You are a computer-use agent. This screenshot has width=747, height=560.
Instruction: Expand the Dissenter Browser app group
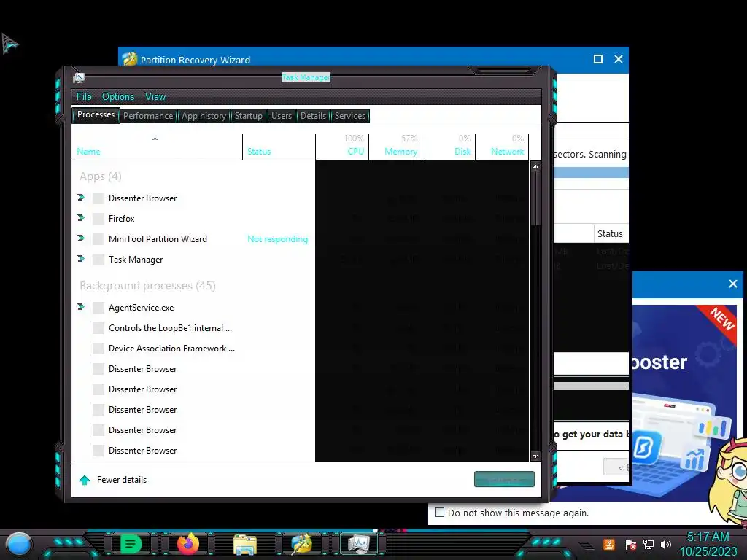[x=81, y=197]
